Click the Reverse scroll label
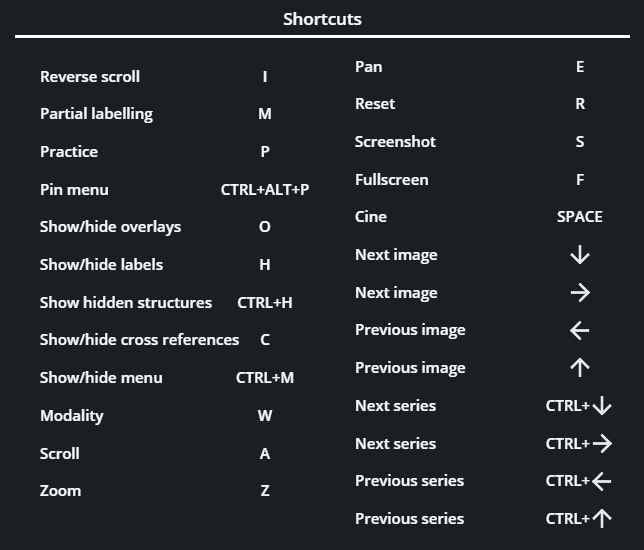 point(90,77)
